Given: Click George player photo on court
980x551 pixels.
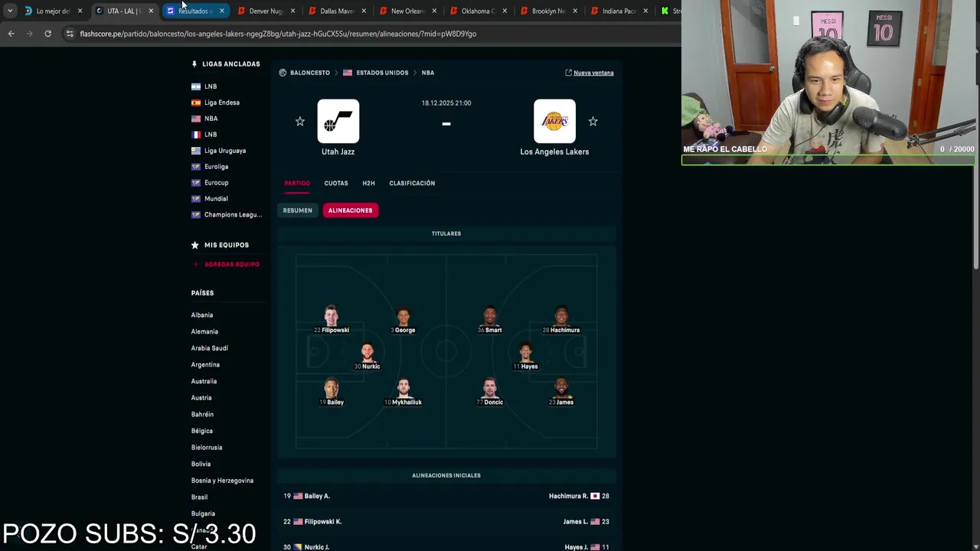Looking at the screenshot, I should (x=403, y=315).
